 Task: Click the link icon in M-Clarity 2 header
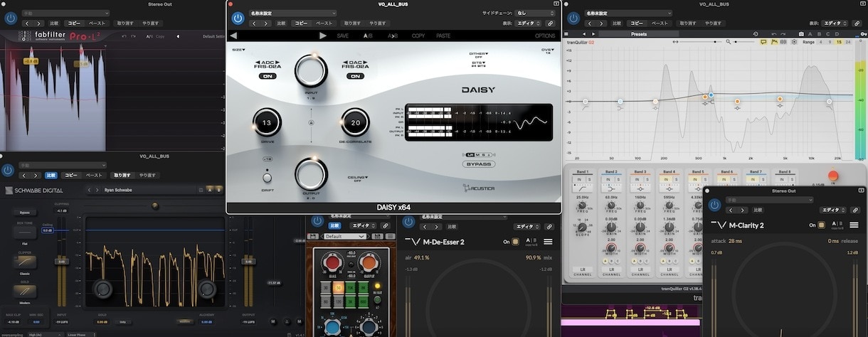click(x=854, y=210)
